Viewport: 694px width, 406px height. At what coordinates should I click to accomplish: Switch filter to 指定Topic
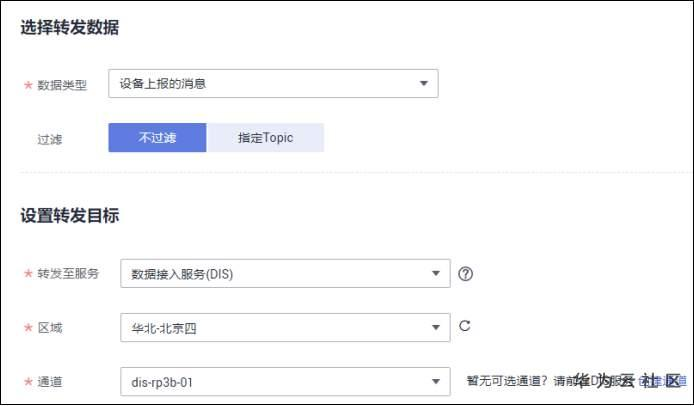[265, 138]
